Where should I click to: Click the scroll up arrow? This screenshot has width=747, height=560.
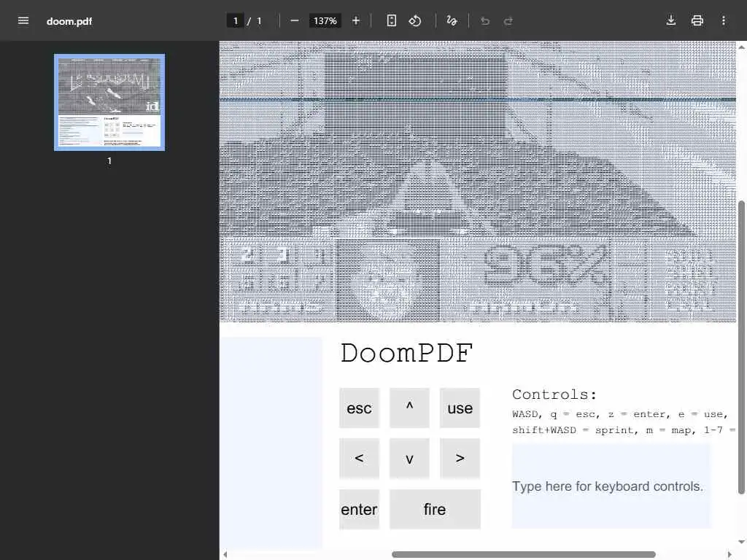click(741, 47)
